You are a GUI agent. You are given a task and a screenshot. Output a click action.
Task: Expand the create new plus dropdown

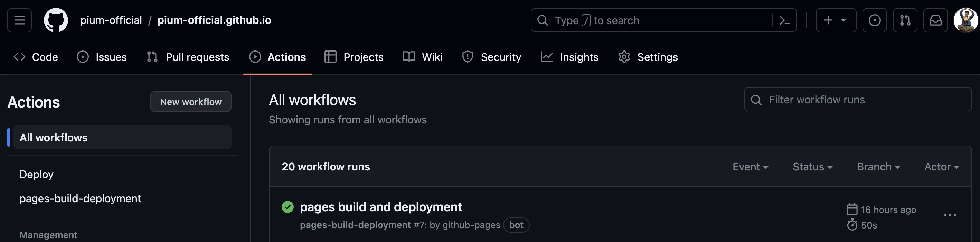point(836,20)
